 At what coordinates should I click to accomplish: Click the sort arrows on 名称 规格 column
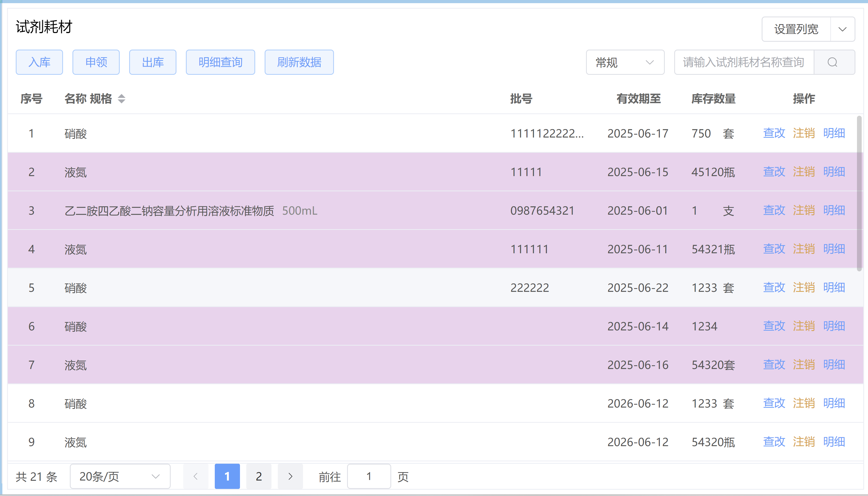click(x=122, y=99)
